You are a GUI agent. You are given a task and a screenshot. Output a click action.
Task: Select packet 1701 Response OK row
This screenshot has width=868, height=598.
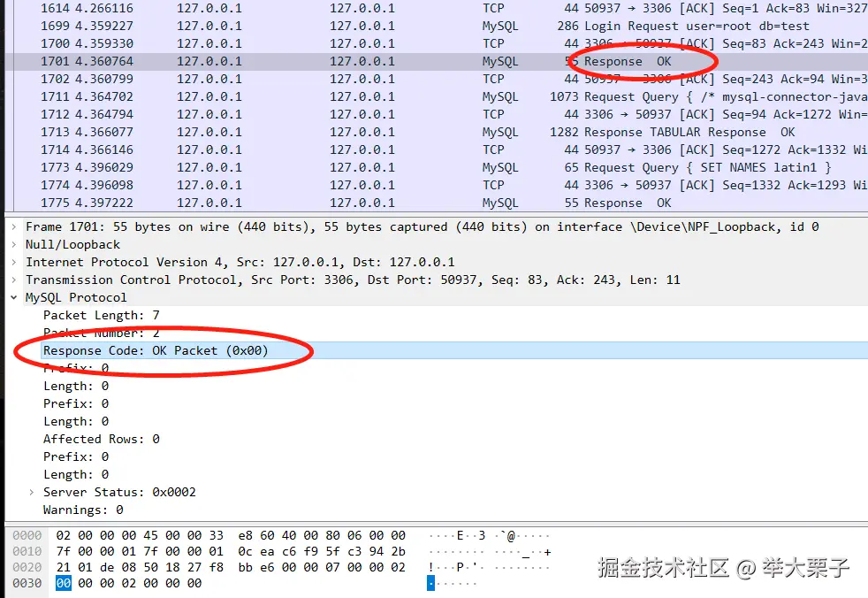click(437, 62)
